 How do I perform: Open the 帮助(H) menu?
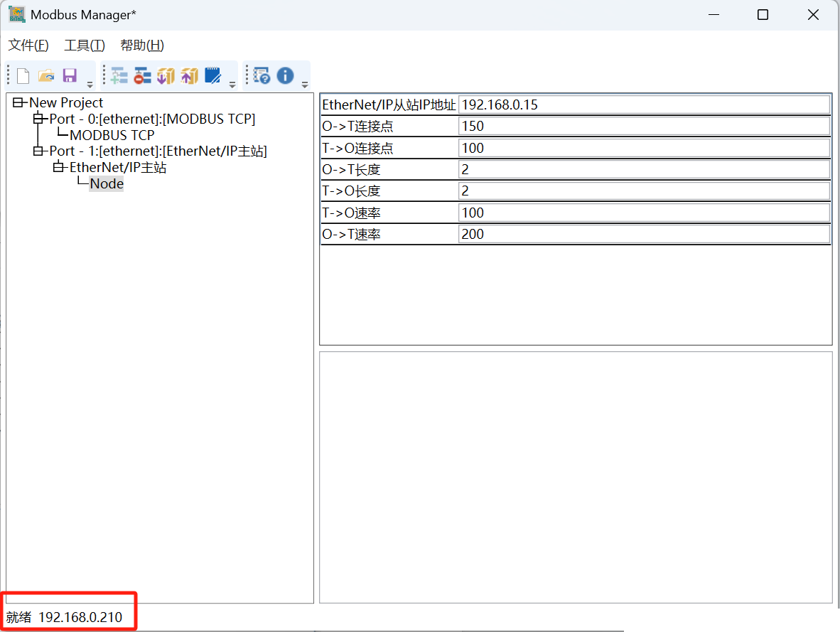click(142, 45)
